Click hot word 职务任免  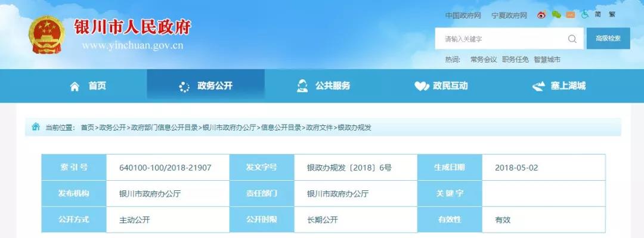tap(515, 60)
